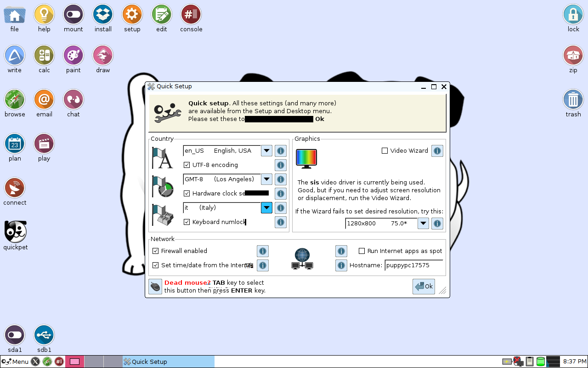
Task: Open the connect network icon
Action: click(x=15, y=188)
